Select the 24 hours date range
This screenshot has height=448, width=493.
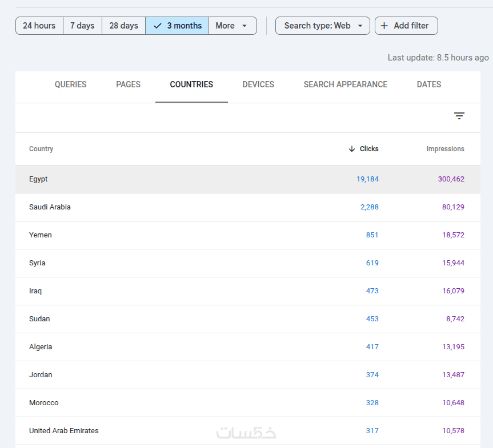pos(39,26)
